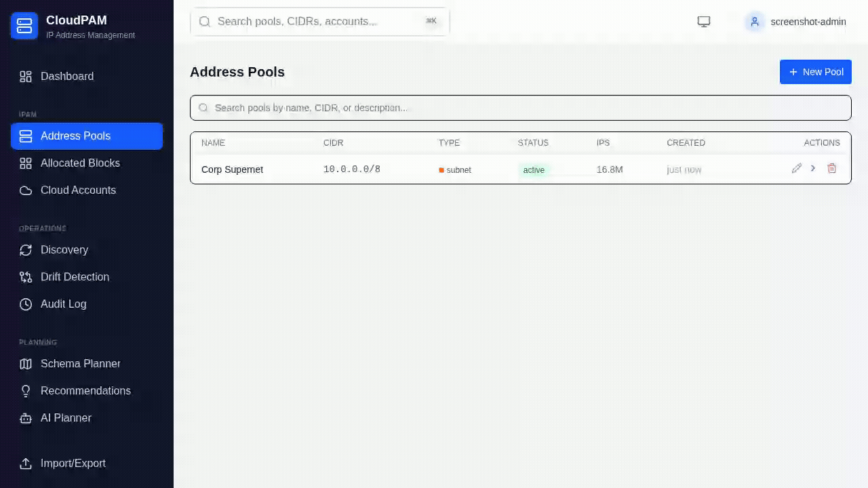
Task: Click the ⌘K shortcut badge
Action: click(431, 21)
